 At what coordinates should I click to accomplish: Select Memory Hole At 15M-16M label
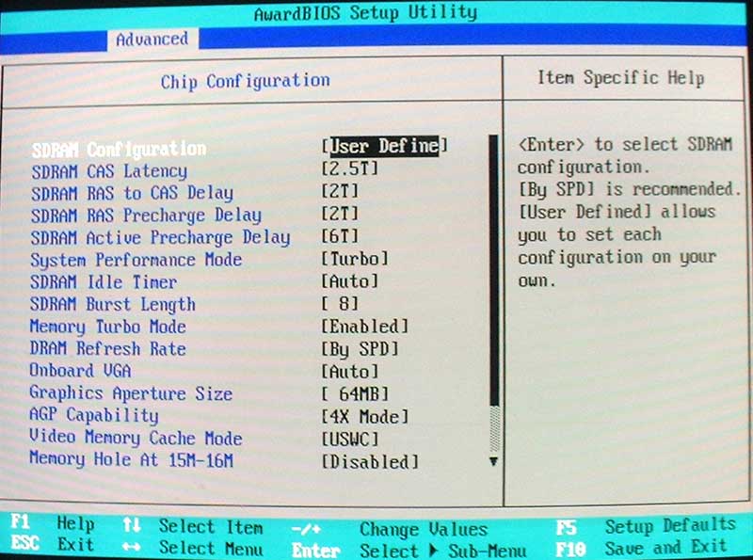coord(131,459)
